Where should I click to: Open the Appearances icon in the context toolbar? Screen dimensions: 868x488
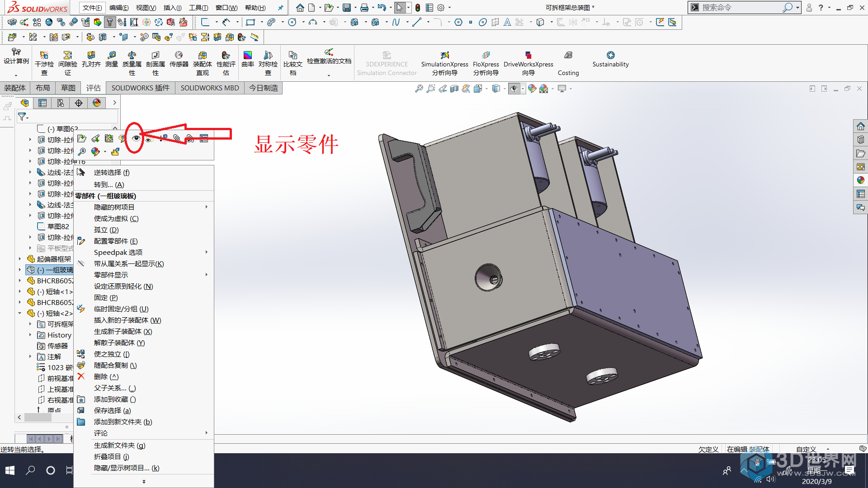pyautogui.click(x=95, y=152)
